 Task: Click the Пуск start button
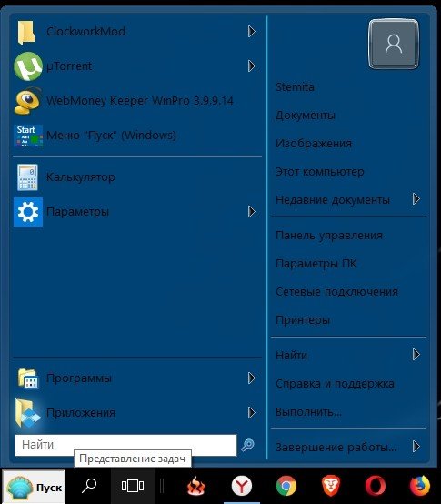point(34,487)
